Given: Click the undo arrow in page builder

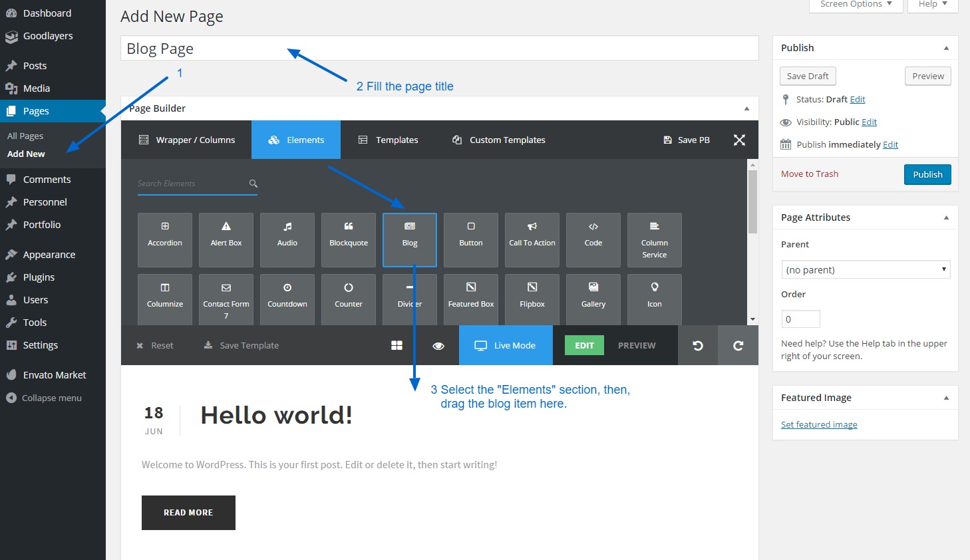Looking at the screenshot, I should 698,345.
